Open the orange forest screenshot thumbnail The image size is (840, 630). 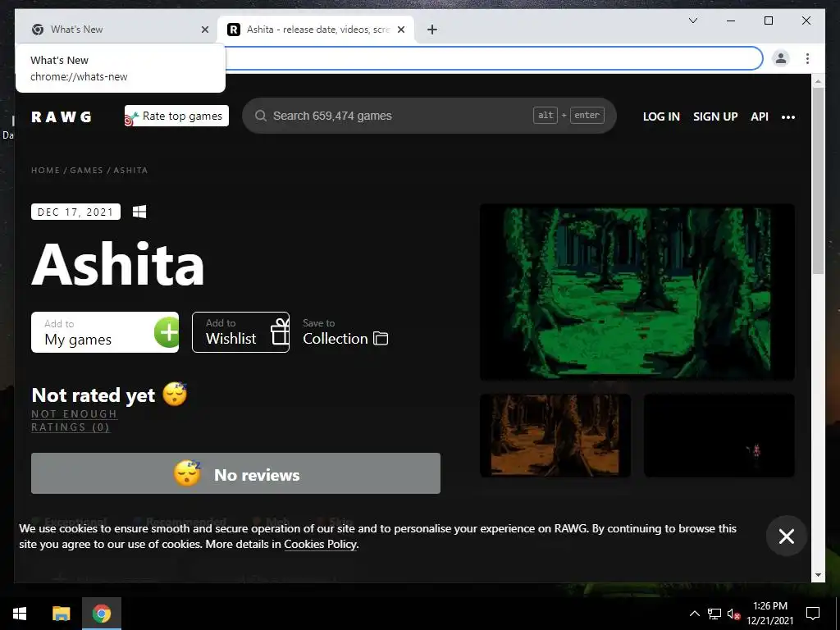(x=555, y=436)
